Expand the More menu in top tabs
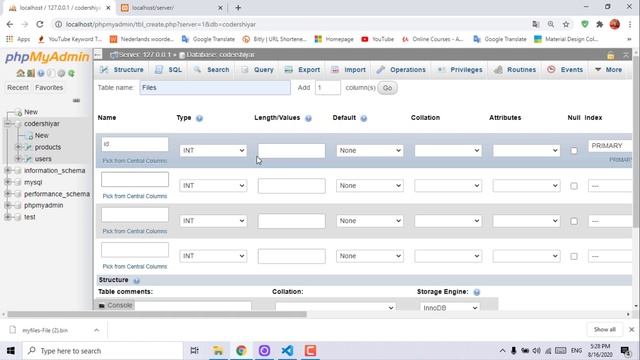640x360 pixels. pyautogui.click(x=609, y=70)
